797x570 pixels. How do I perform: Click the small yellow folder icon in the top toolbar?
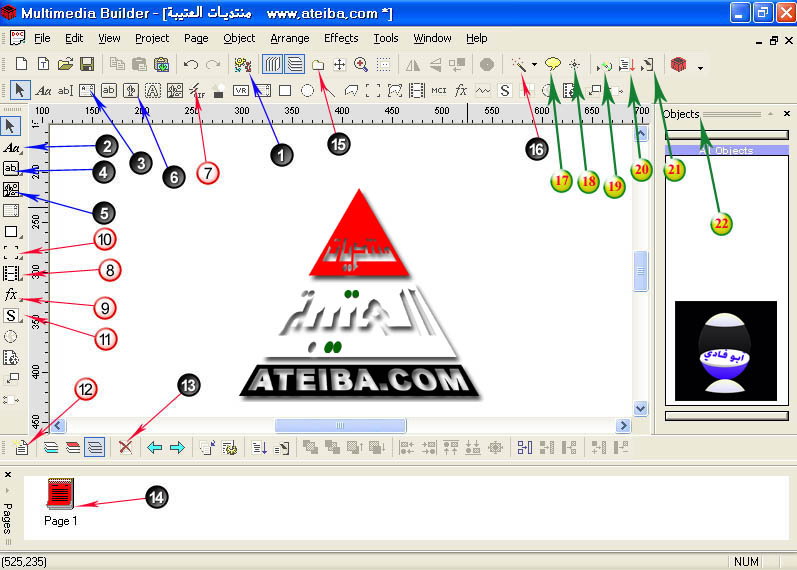318,65
